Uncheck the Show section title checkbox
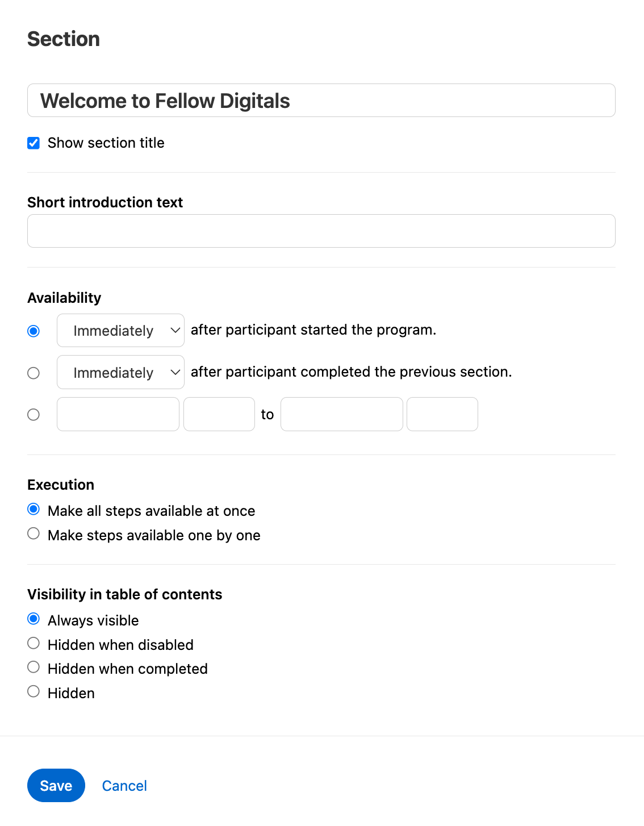644x826 pixels. pos(34,143)
